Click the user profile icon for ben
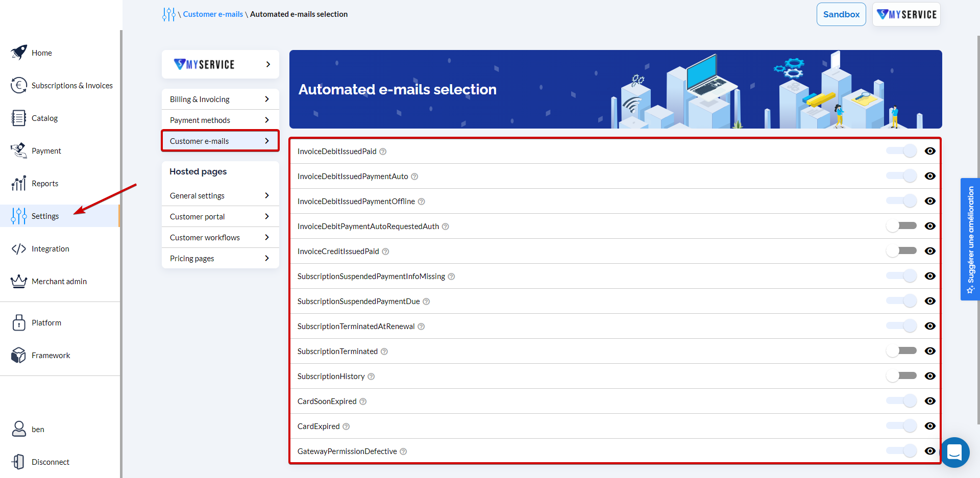 point(19,429)
